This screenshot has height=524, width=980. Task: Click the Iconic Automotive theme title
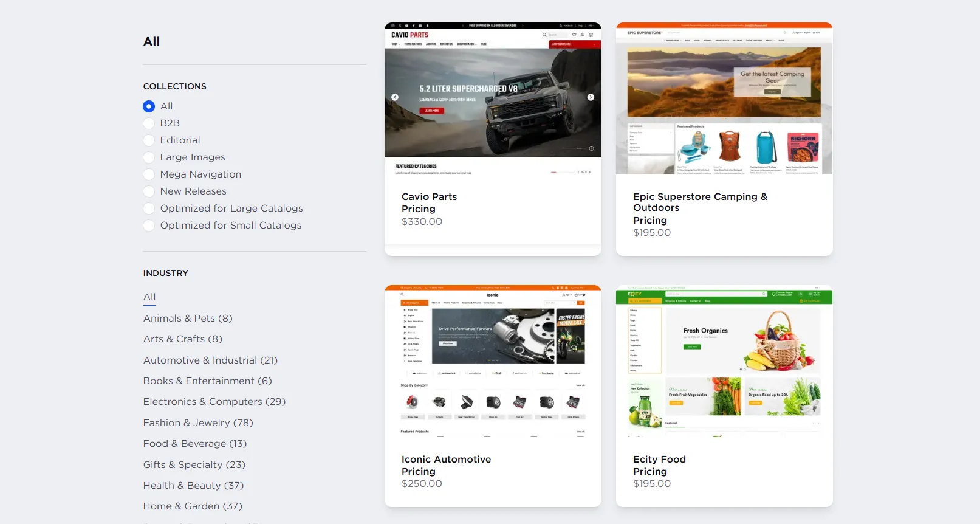point(446,460)
